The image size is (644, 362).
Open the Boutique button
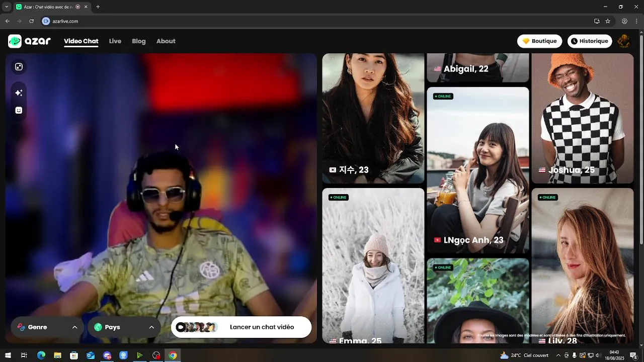539,41
